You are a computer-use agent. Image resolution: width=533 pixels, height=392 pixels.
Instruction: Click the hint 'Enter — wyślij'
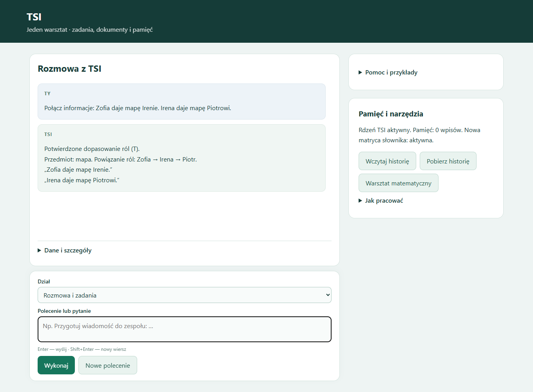tap(52, 349)
